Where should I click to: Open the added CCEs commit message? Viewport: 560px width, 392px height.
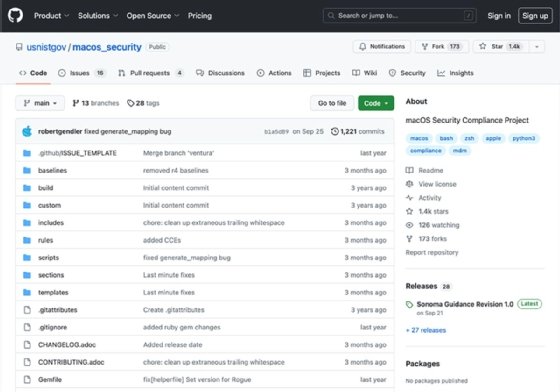[x=162, y=240]
